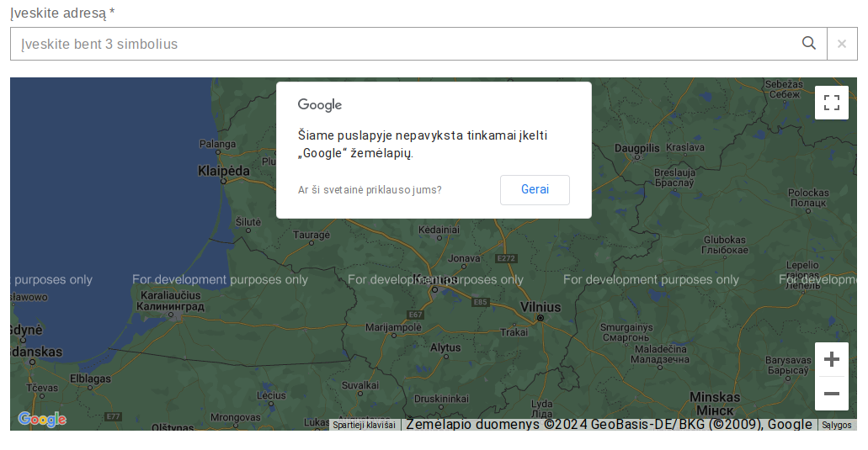The height and width of the screenshot is (450, 868).
Task: Zoom in with the plus button
Action: point(832,359)
